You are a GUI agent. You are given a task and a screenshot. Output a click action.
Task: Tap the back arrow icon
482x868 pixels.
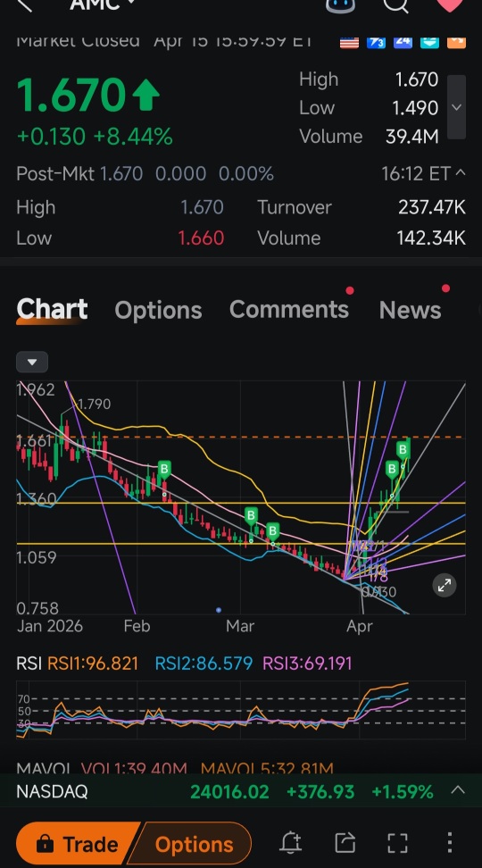click(x=24, y=4)
